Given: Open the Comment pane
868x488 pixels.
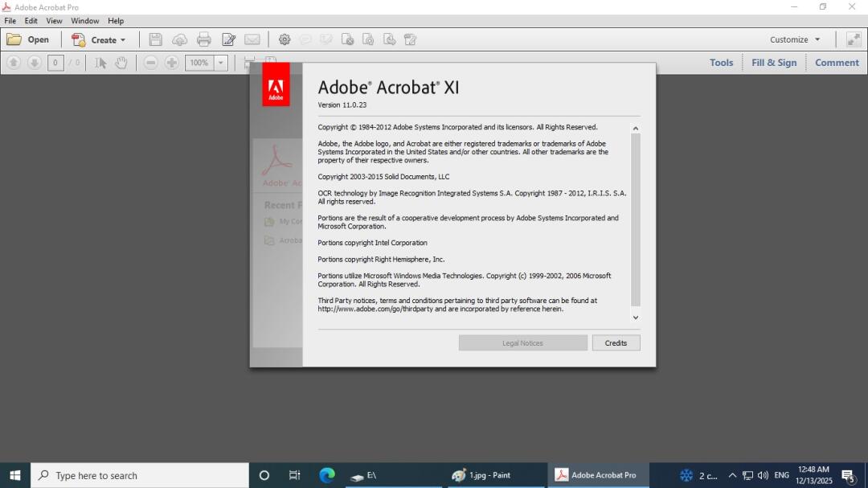Looking at the screenshot, I should pos(837,63).
